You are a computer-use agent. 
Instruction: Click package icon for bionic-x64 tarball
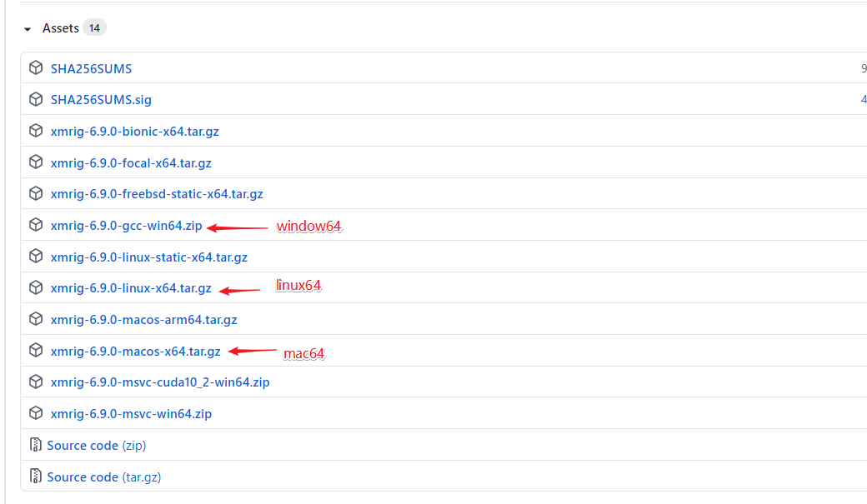tap(36, 131)
